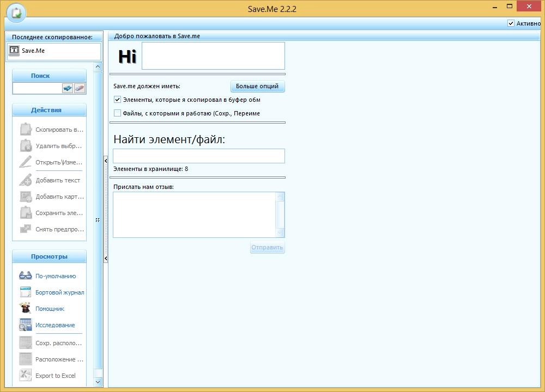
Task: Click the Export to Excel icon
Action: coord(26,375)
